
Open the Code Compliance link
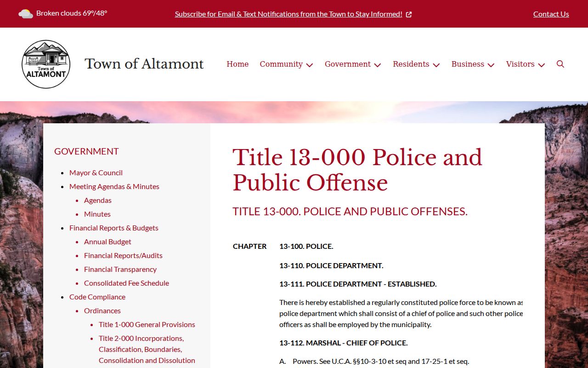click(97, 297)
